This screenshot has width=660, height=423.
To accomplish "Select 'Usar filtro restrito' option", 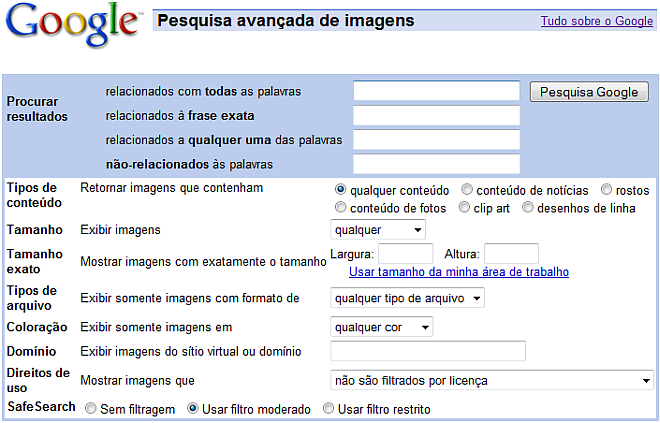I will click(328, 408).
